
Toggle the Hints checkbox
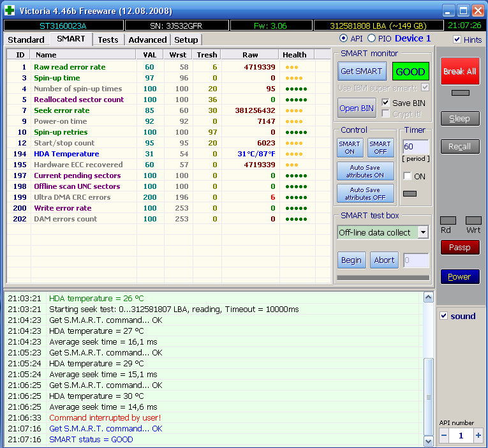point(457,40)
